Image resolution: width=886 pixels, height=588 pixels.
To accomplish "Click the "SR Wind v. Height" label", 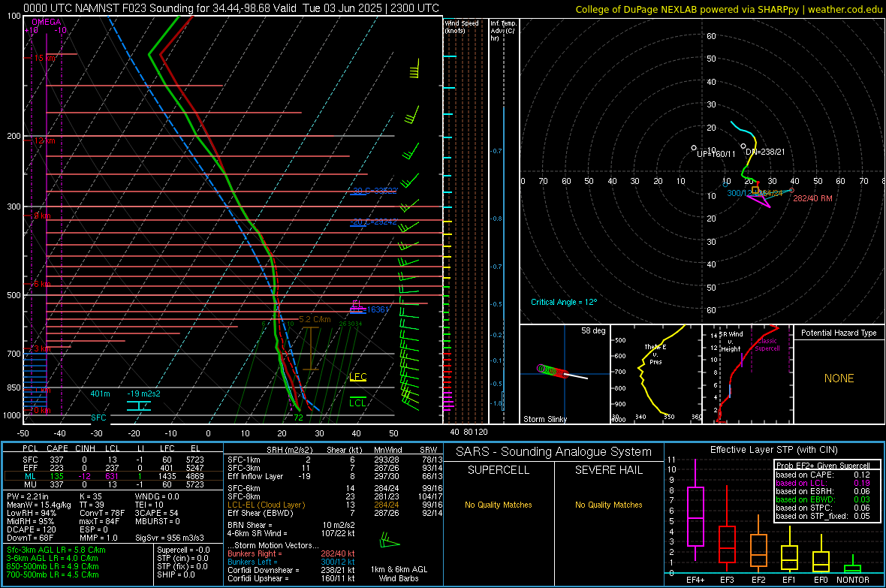I will [731, 342].
